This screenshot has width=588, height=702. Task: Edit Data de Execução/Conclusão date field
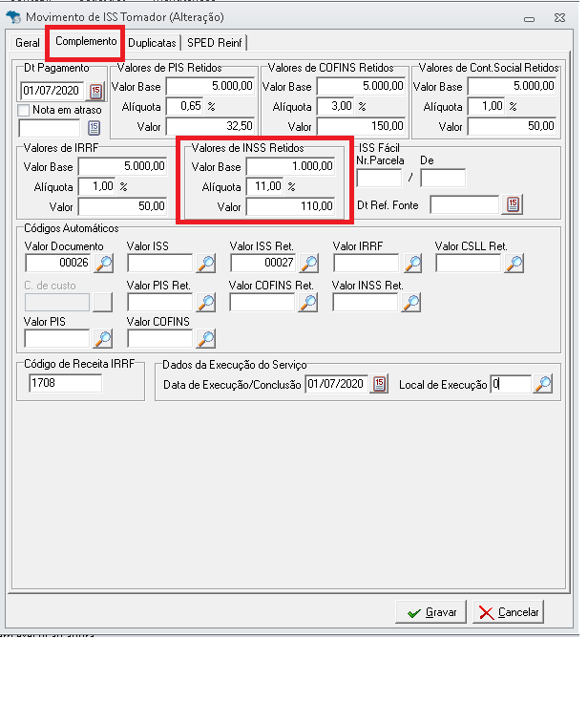337,384
